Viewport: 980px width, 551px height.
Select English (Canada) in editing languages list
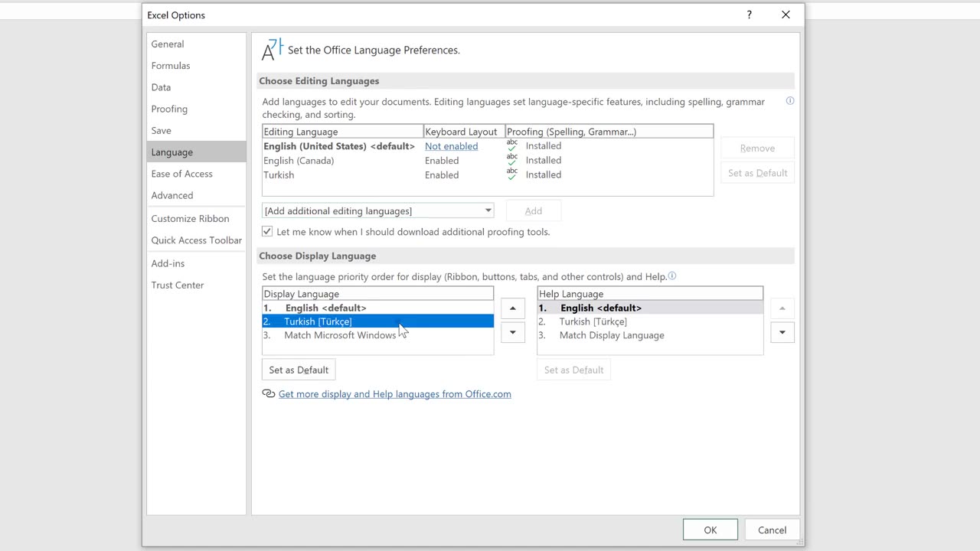click(x=299, y=161)
